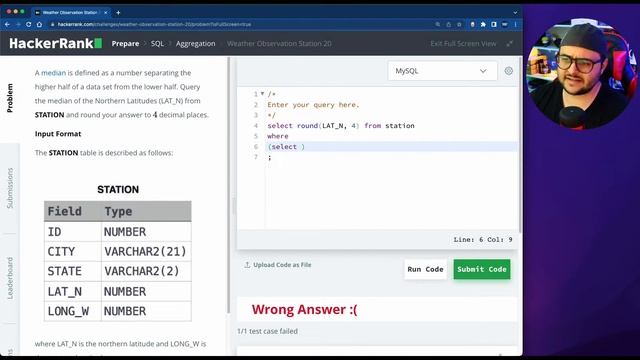Click the browser home icon
The height and width of the screenshot is (360, 640).
click(39, 24)
